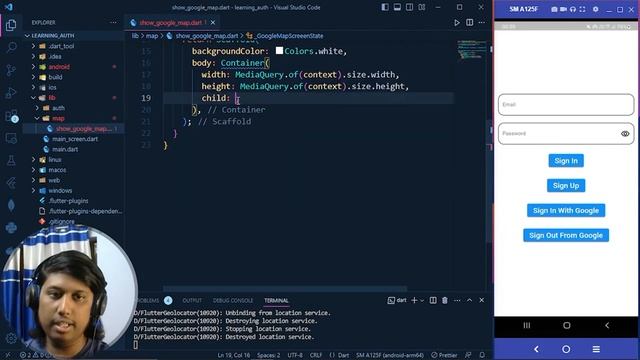
Task: Click the Password input field
Action: point(566,133)
